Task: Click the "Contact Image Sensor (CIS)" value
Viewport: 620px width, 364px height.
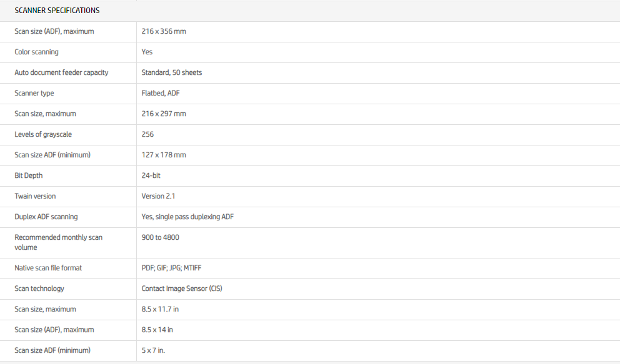Action: coord(182,288)
